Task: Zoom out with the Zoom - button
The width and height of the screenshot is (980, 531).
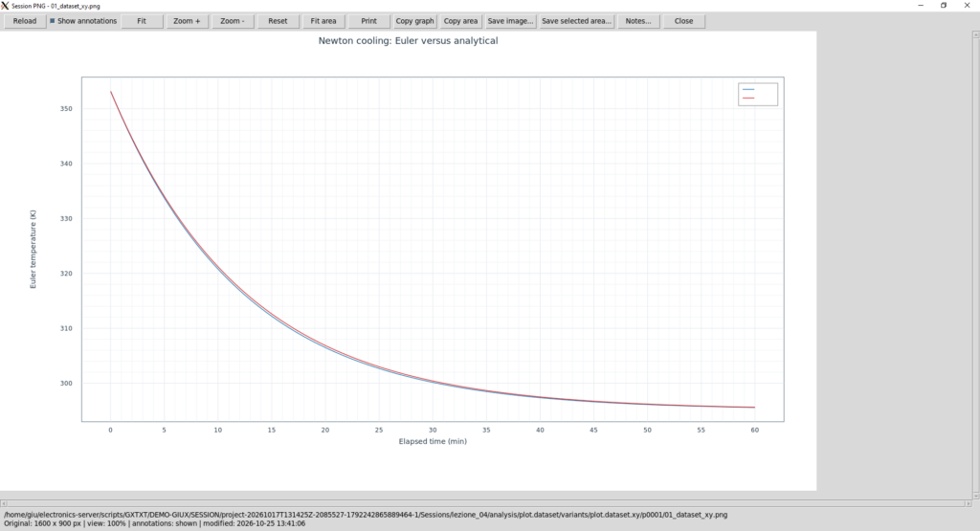Action: coord(233,21)
